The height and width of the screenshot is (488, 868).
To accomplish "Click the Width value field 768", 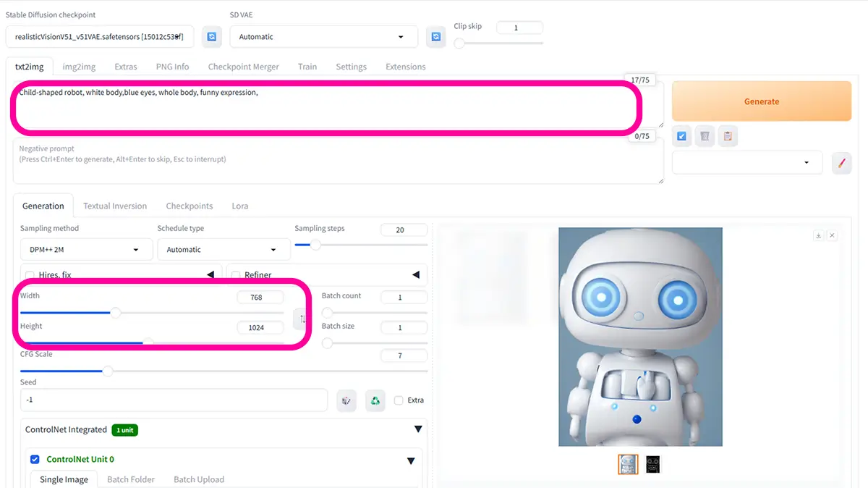I will 260,298.
